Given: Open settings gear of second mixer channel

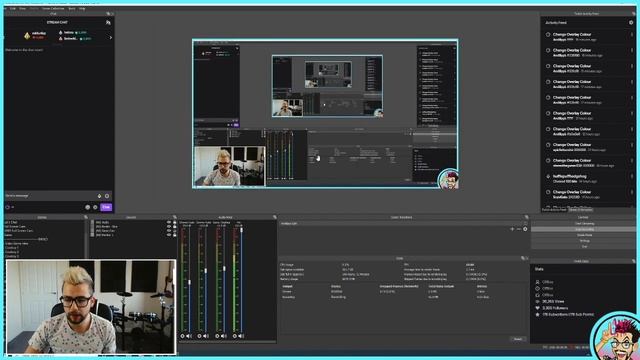Looking at the screenshot, I should click(200, 336).
